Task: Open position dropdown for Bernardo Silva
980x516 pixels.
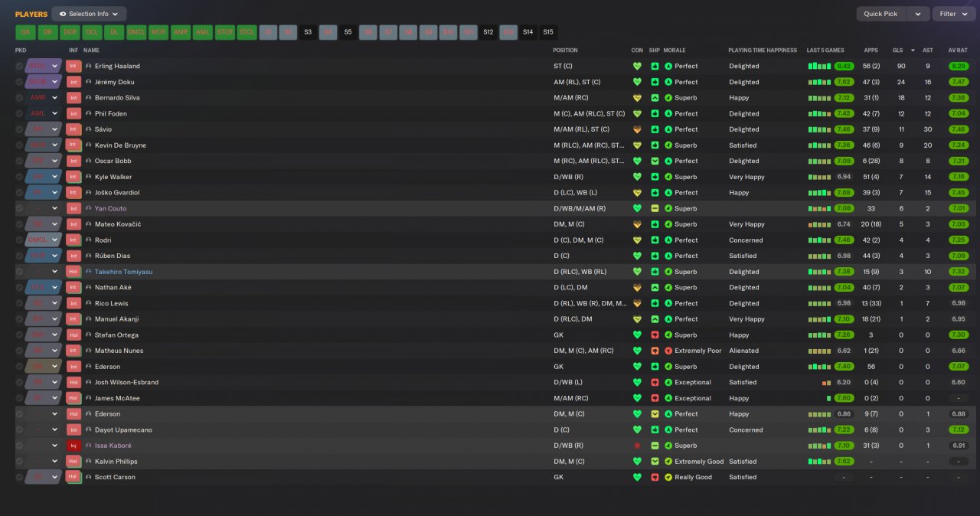Action: coord(55,98)
